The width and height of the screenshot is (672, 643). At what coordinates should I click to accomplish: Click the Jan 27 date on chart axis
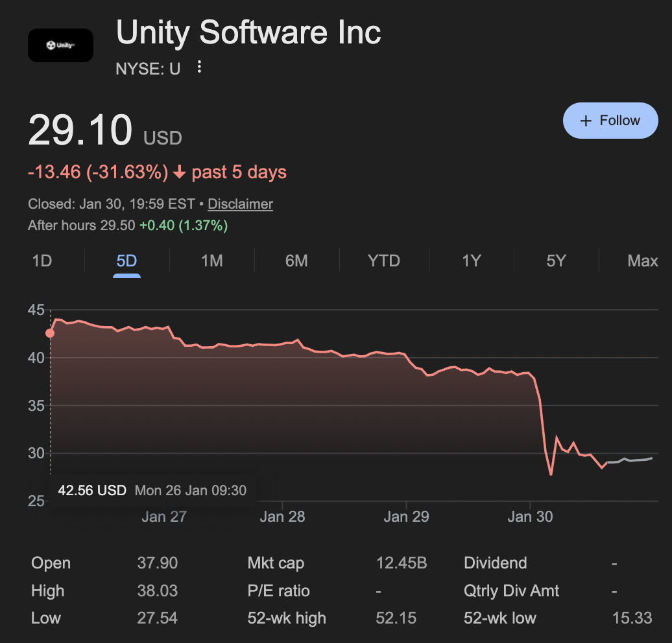tap(164, 517)
